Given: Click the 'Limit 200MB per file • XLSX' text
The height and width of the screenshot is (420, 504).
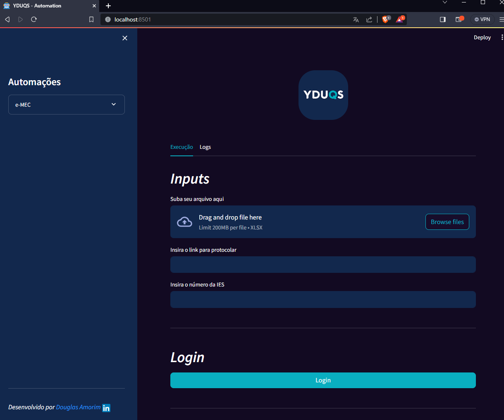Looking at the screenshot, I should click(231, 227).
